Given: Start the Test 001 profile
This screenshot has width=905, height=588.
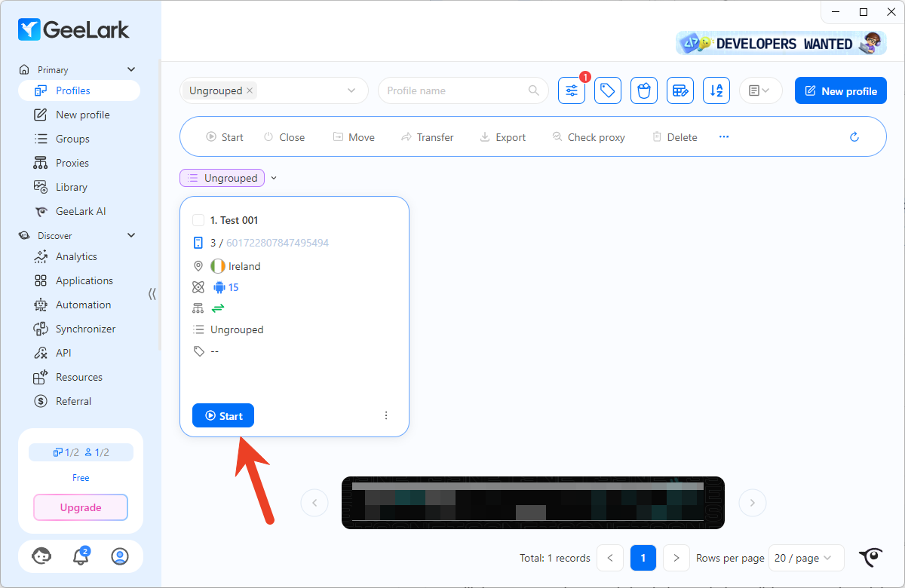Looking at the screenshot, I should click(223, 415).
